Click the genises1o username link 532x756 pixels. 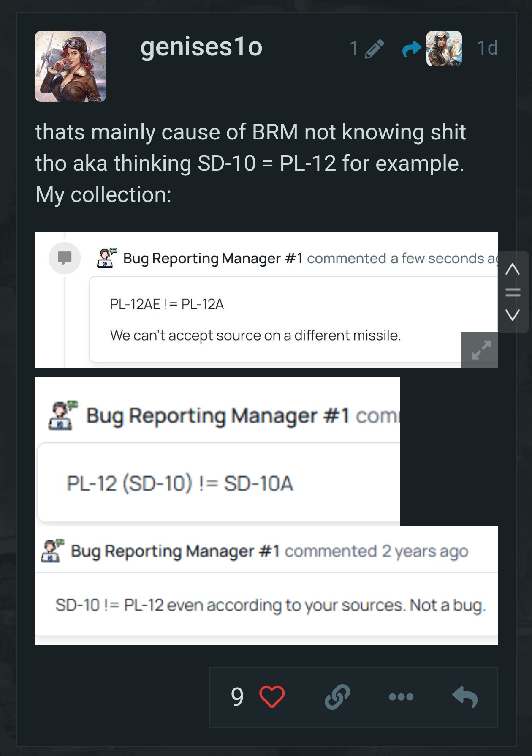[x=201, y=46]
